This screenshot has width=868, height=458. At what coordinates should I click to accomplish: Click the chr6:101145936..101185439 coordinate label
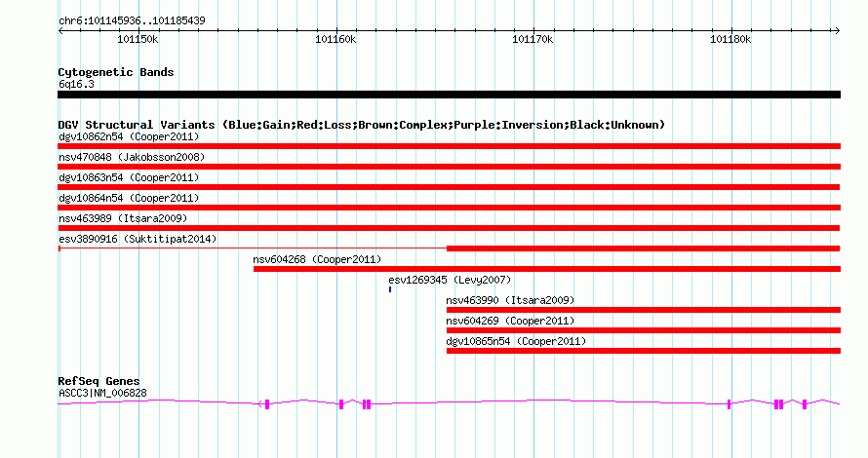click(132, 20)
